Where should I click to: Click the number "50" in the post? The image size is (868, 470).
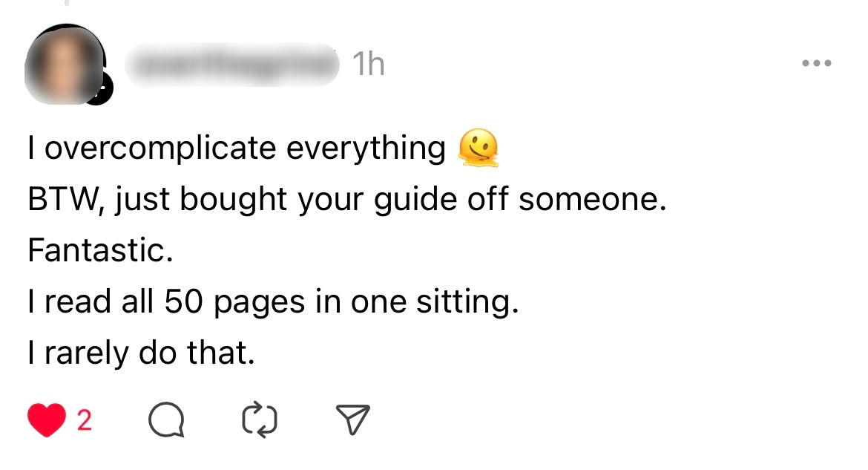[183, 303]
